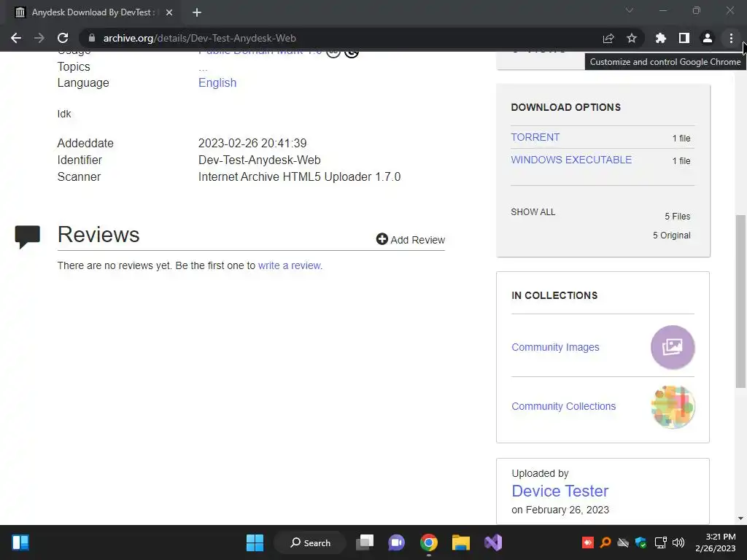Click the page vertical scrollbar thumb
747x560 pixels.
click(x=740, y=301)
